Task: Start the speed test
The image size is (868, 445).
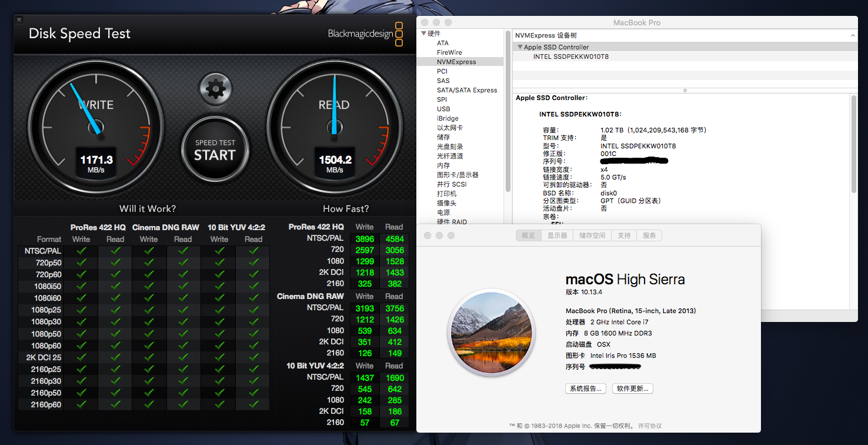Action: 215,150
